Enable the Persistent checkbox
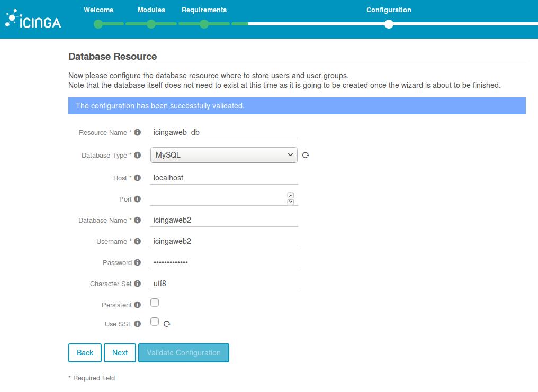Screen dimensions: 538x392 [x=155, y=303]
